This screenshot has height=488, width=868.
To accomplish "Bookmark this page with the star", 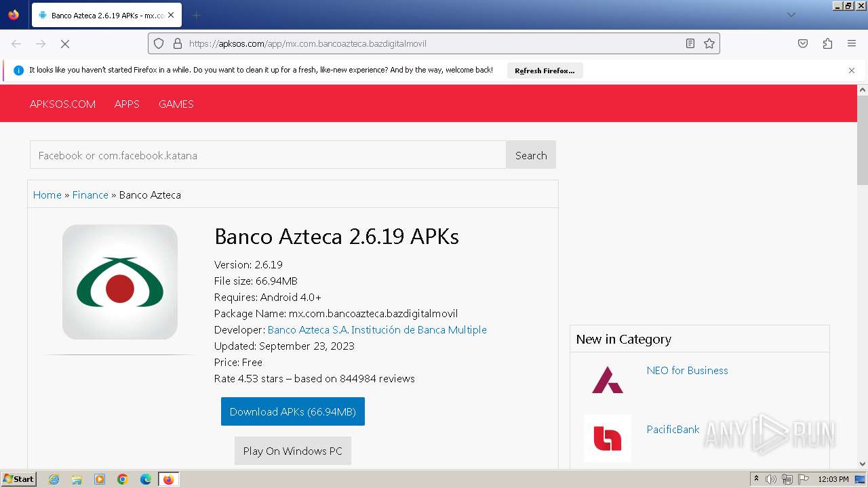I will click(x=709, y=43).
